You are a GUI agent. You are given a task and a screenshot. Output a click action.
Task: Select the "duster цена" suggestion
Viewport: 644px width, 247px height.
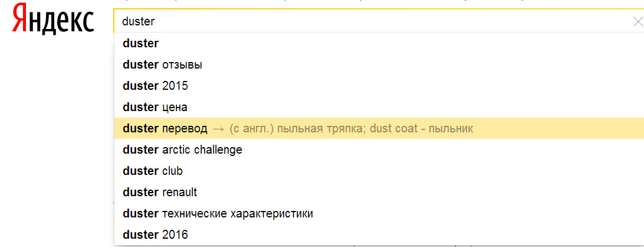click(x=379, y=108)
